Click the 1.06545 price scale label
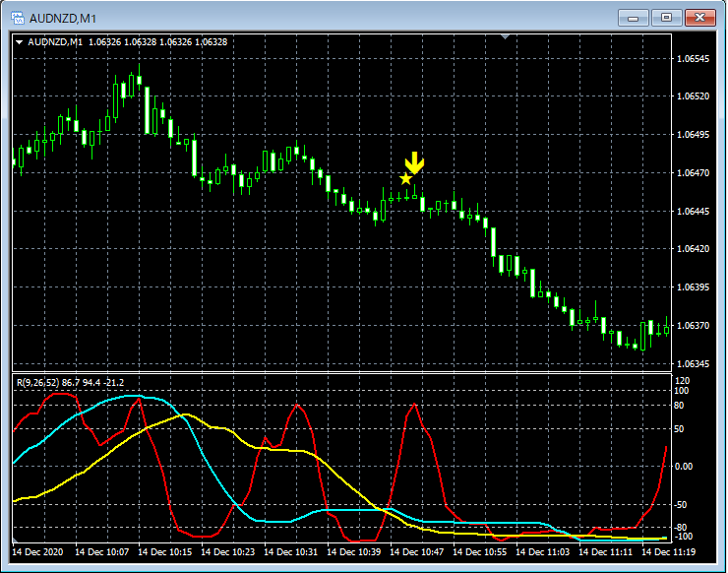This screenshot has width=728, height=573. (694, 59)
